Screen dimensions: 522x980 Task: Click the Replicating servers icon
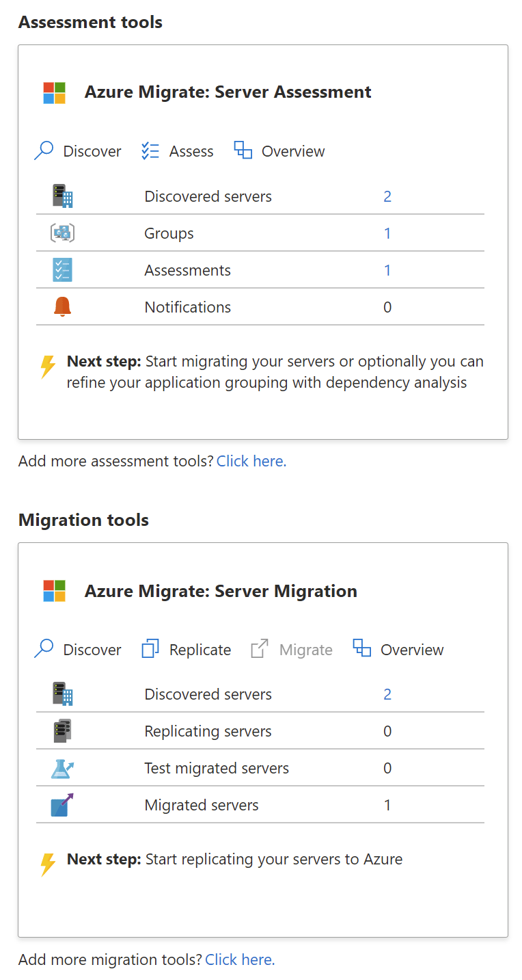pyautogui.click(x=62, y=731)
